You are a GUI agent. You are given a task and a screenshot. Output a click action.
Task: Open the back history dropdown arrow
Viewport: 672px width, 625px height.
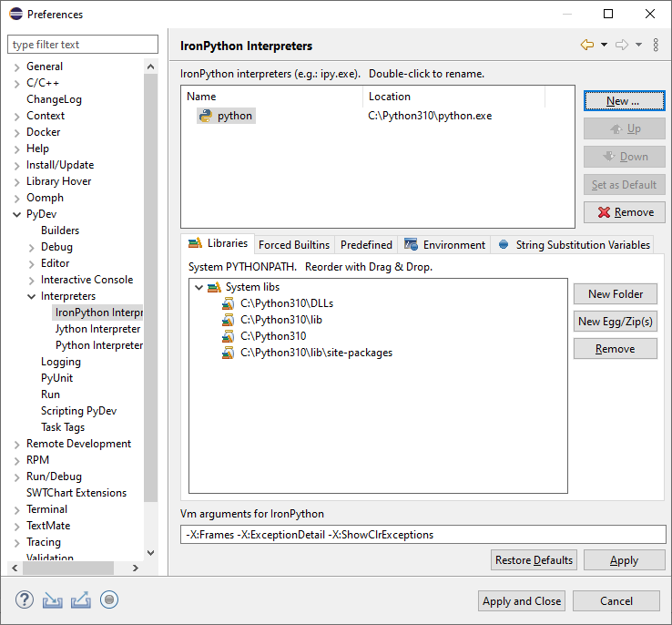click(x=604, y=46)
